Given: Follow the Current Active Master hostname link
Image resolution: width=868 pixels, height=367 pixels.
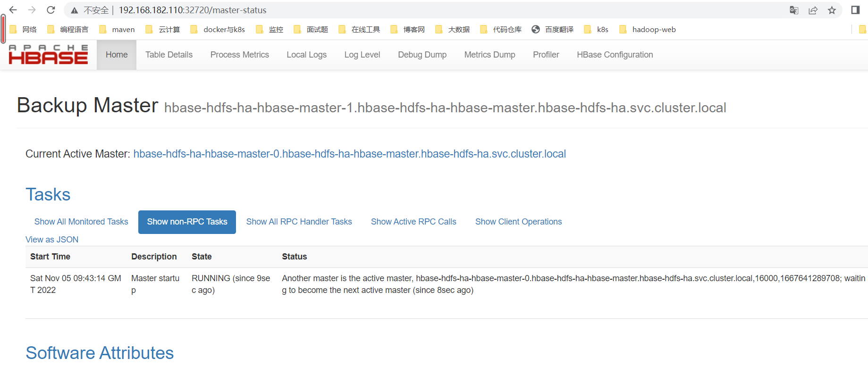Looking at the screenshot, I should (x=350, y=154).
